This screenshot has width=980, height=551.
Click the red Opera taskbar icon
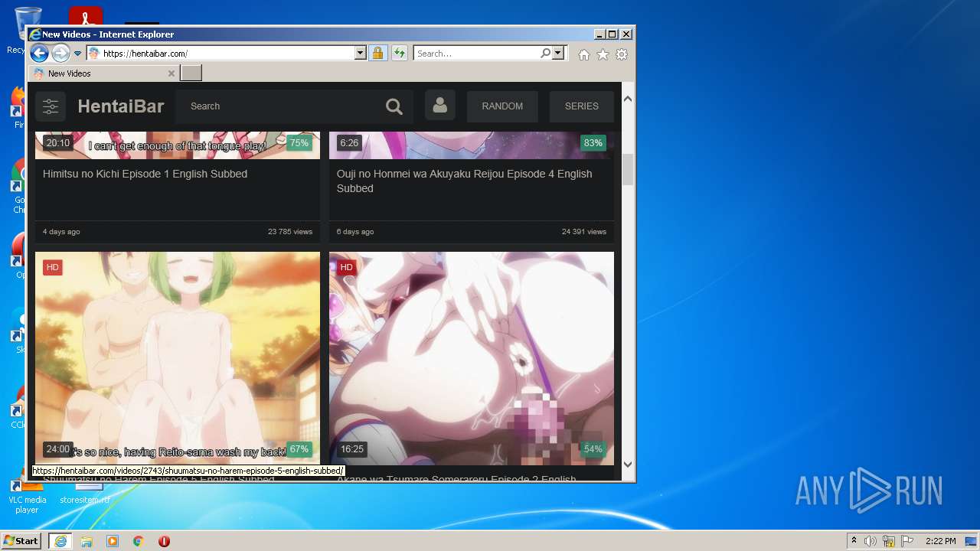164,541
